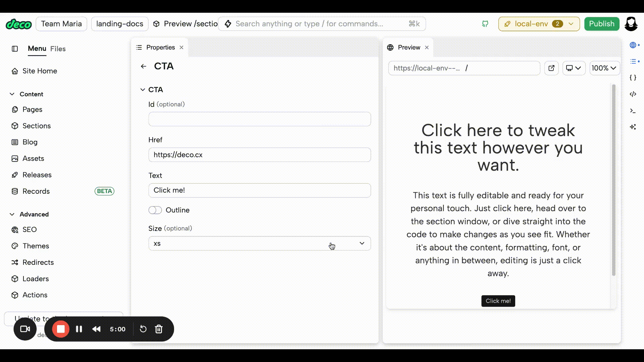Image resolution: width=644 pixels, height=362 pixels.
Task: Select the terminal icon in the right sidebar
Action: coord(634,110)
